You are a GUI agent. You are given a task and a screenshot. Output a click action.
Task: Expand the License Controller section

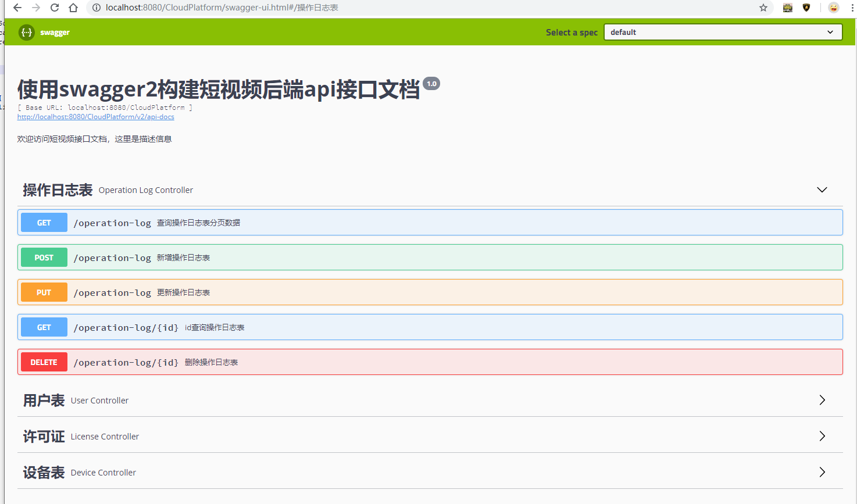[x=822, y=436]
